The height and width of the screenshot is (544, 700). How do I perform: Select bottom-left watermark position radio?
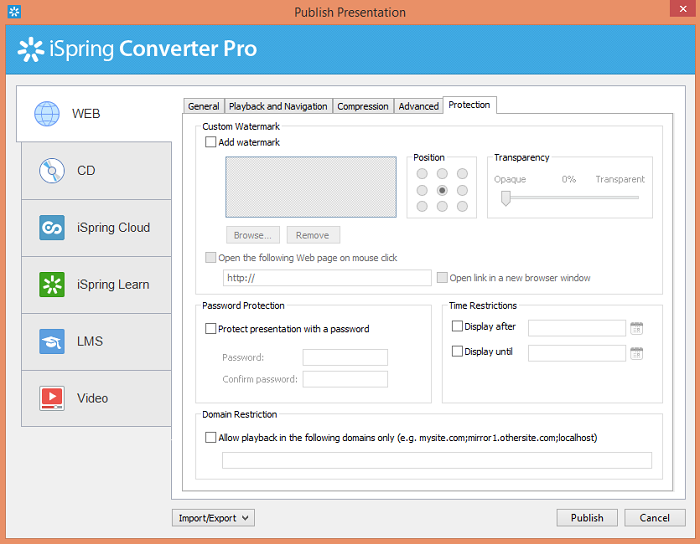(x=422, y=206)
